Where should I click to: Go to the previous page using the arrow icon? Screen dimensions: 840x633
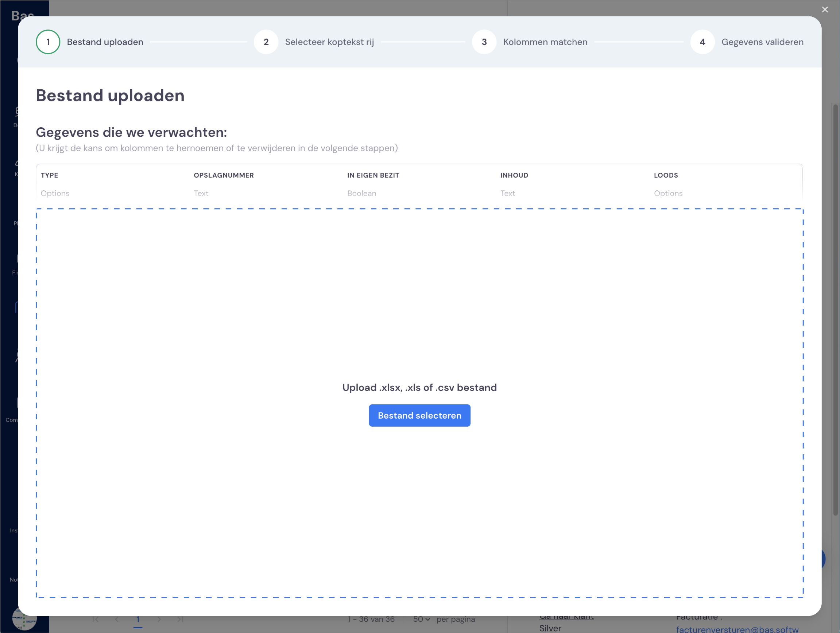117,620
